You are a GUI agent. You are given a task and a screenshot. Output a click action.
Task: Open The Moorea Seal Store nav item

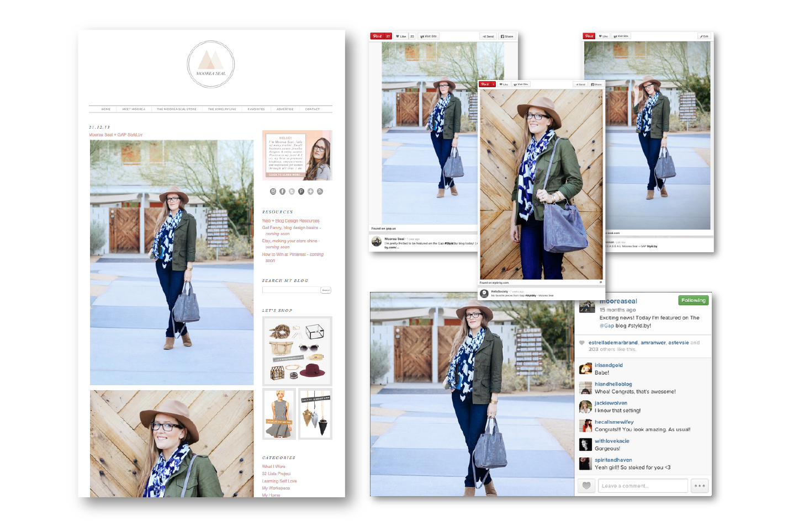[x=177, y=109]
